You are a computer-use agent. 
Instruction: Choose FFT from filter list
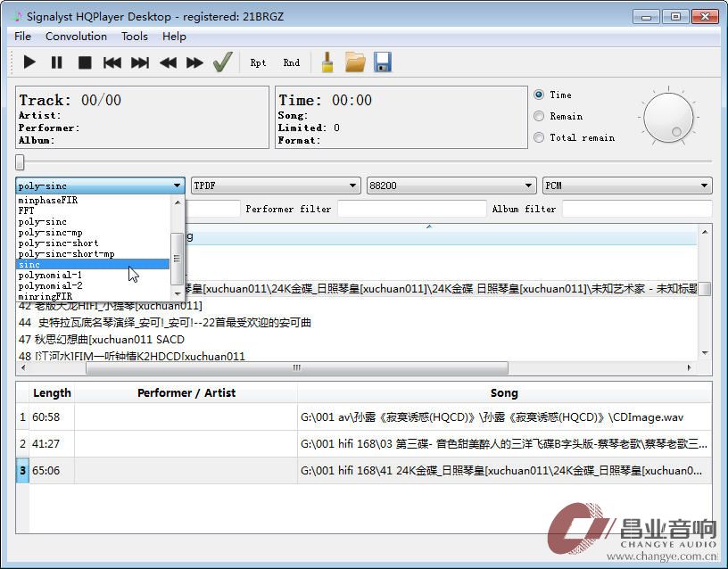(x=93, y=210)
